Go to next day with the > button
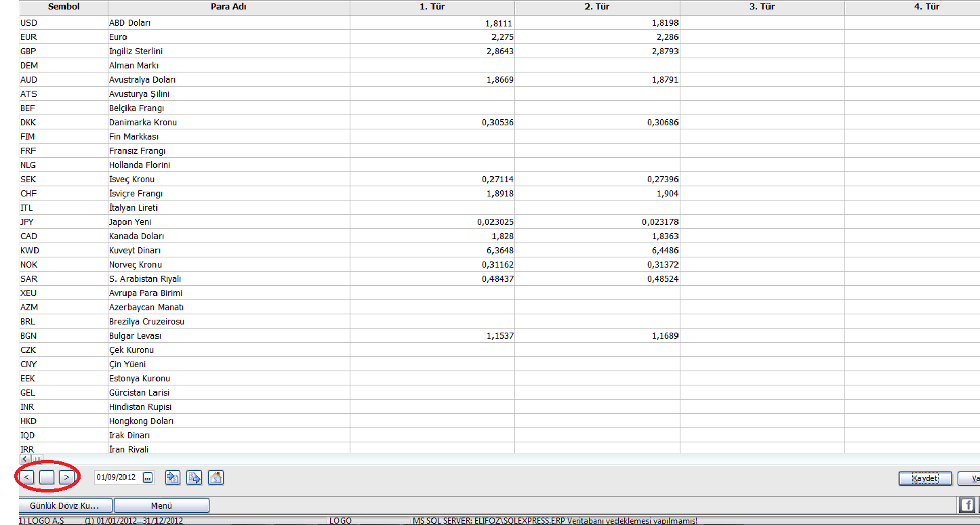Image resolution: width=980 pixels, height=525 pixels. tap(66, 478)
